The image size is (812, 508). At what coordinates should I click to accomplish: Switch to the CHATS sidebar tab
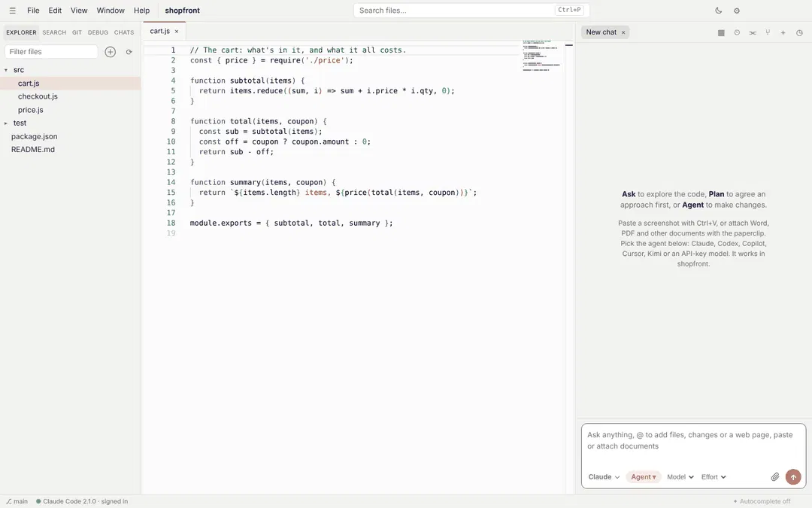pyautogui.click(x=124, y=32)
